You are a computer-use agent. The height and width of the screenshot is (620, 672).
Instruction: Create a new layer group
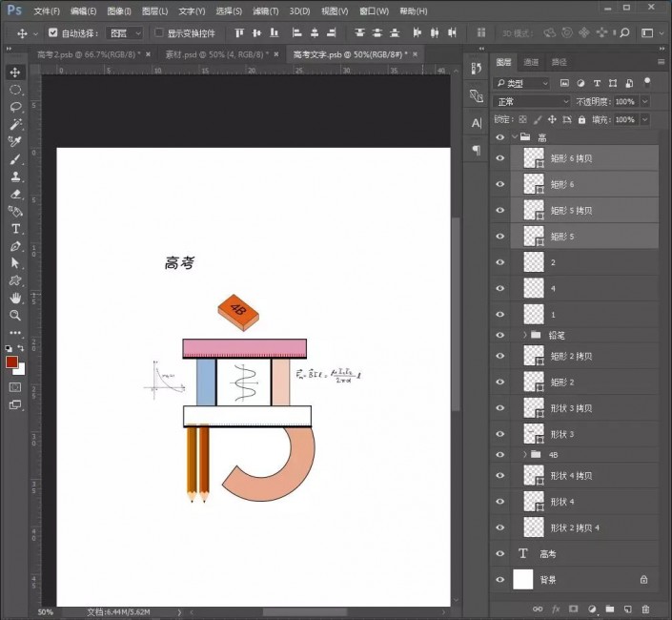[x=609, y=609]
